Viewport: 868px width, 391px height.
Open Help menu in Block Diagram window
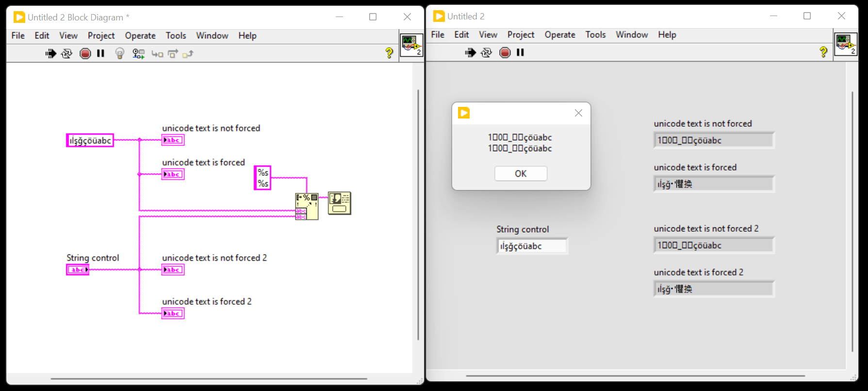[247, 35]
